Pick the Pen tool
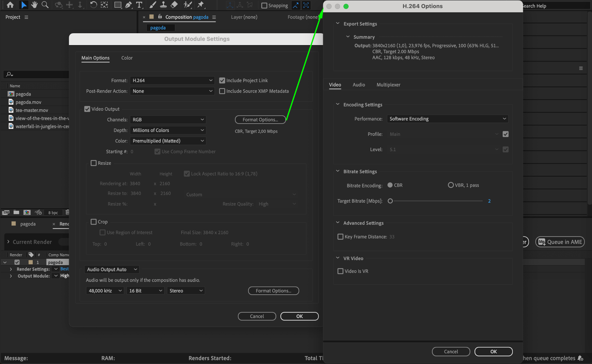Image resolution: width=592 pixels, height=364 pixels. (x=128, y=5)
